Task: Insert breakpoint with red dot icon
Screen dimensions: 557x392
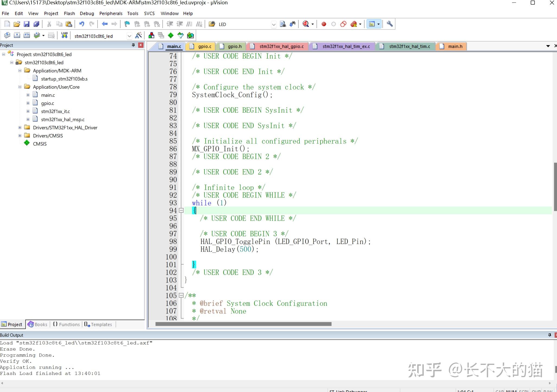Action: point(324,24)
